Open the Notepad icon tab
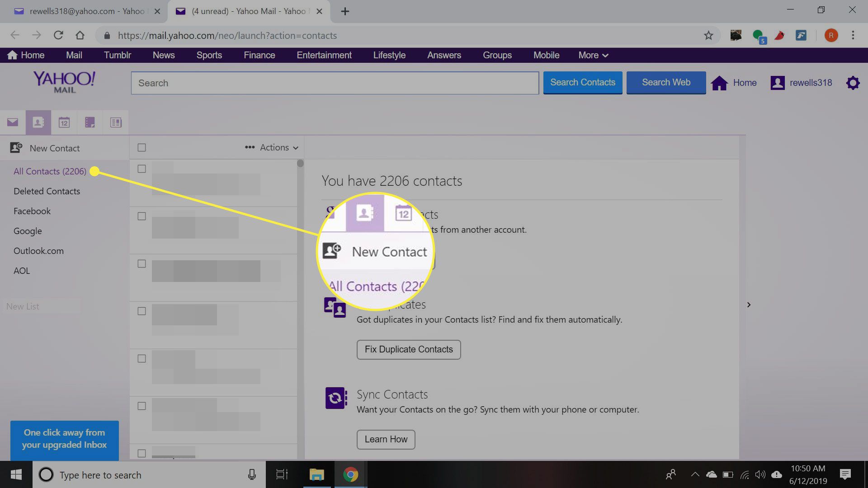 pos(90,122)
